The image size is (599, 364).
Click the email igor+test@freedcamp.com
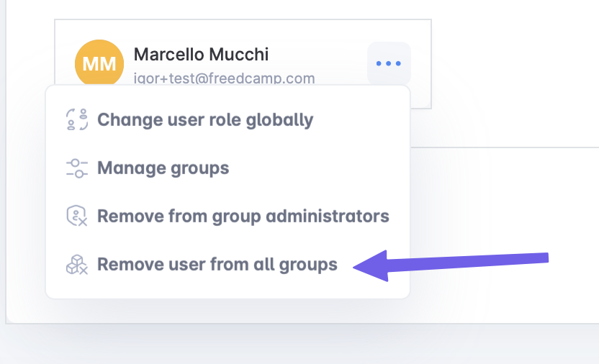pos(224,78)
